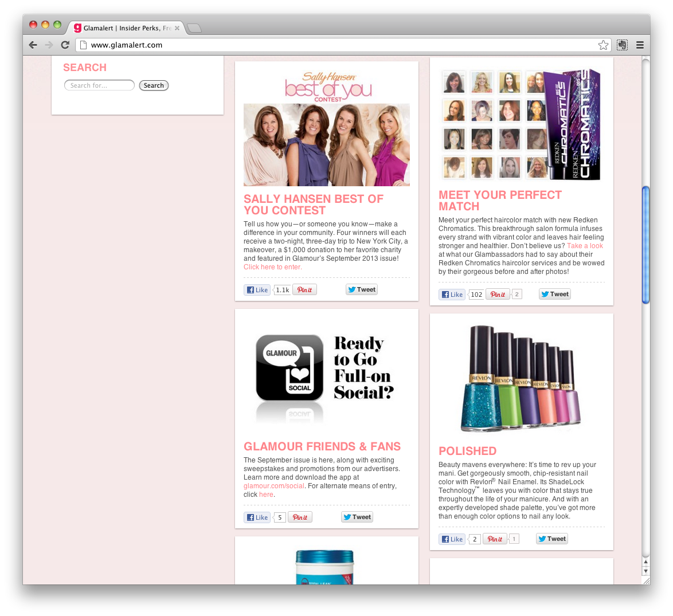Click the scrollbar down arrow
This screenshot has width=673, height=616.
point(645,571)
